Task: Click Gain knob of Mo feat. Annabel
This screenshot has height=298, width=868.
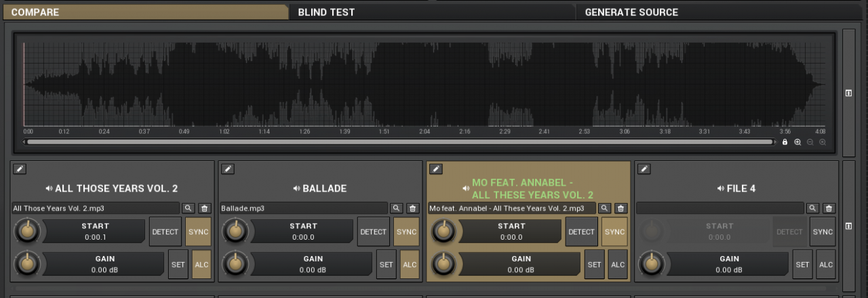Action: click(x=443, y=264)
